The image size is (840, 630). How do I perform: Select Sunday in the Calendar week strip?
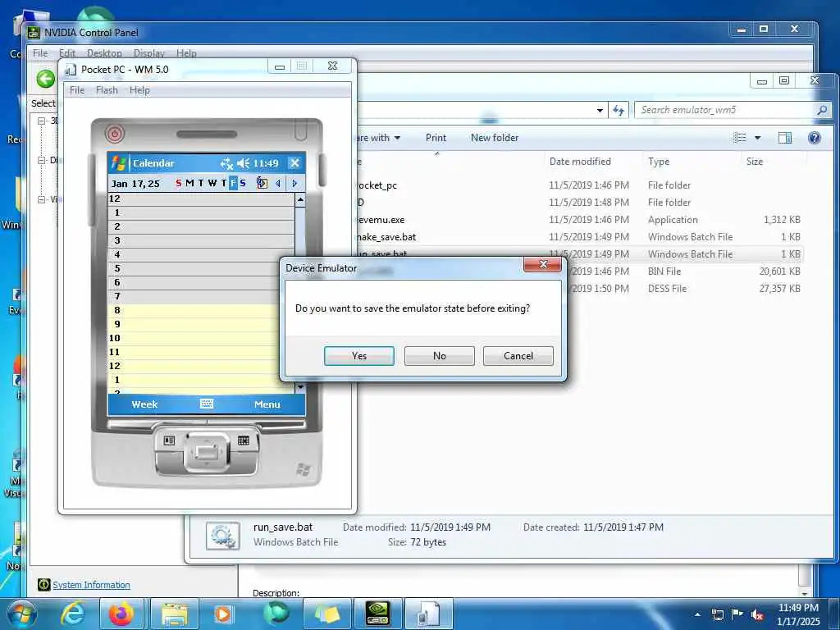[178, 183]
